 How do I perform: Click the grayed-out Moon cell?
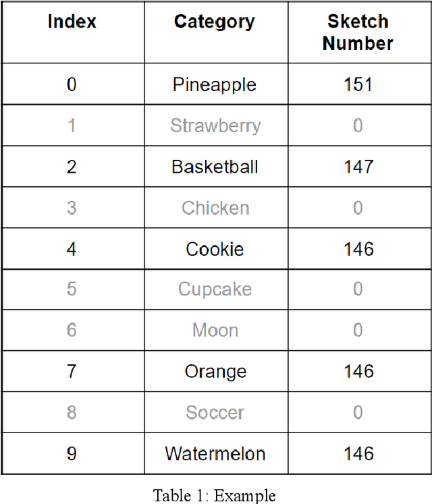point(215,331)
